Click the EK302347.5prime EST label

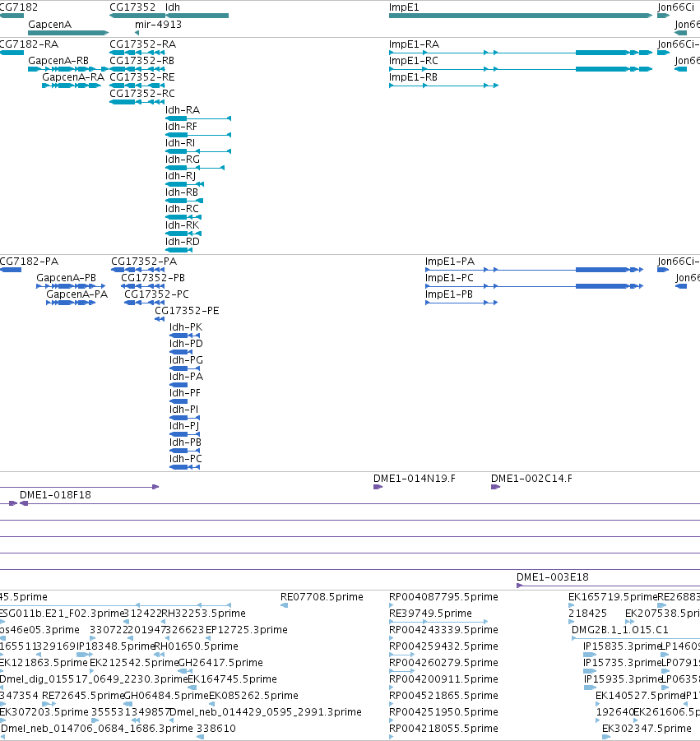[647, 728]
